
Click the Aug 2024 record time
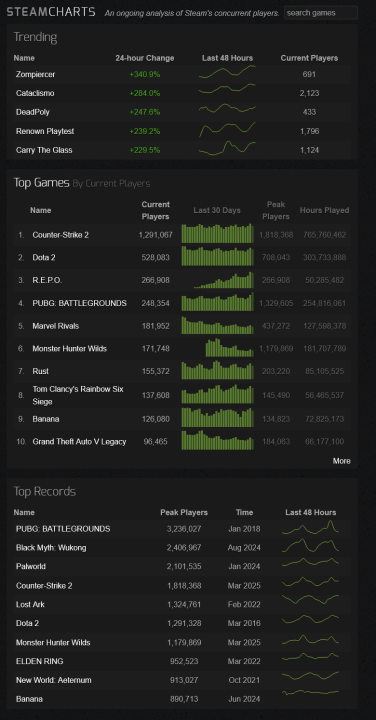tap(244, 548)
